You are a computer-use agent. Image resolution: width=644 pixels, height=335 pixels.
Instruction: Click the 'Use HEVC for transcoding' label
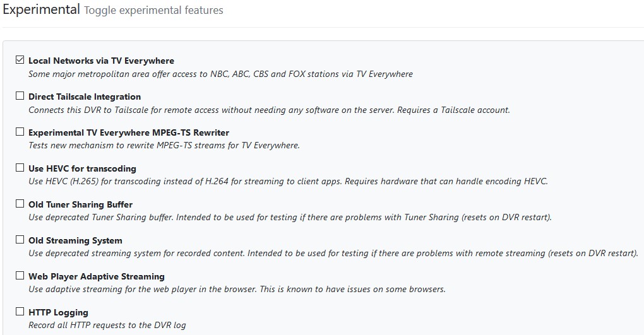point(82,169)
